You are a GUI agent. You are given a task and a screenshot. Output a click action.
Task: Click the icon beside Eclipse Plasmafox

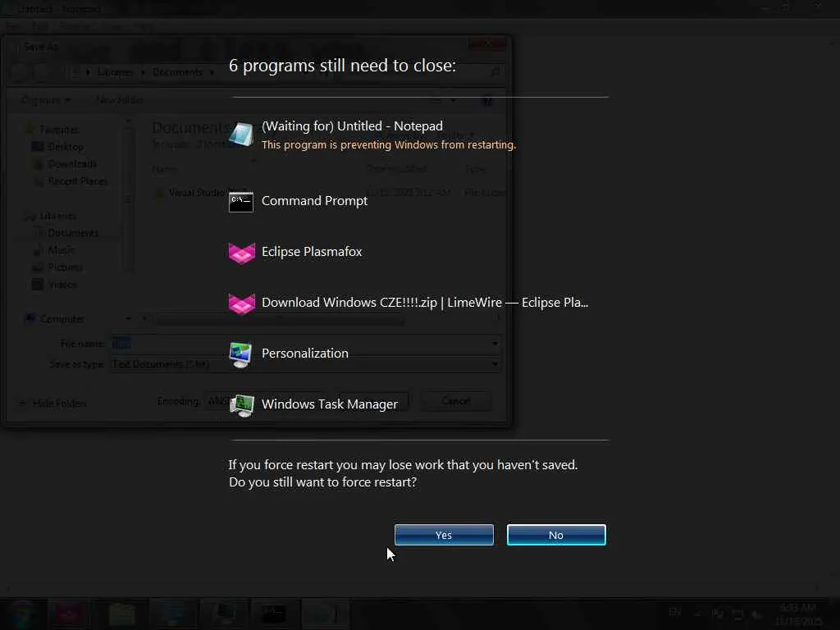pos(242,253)
